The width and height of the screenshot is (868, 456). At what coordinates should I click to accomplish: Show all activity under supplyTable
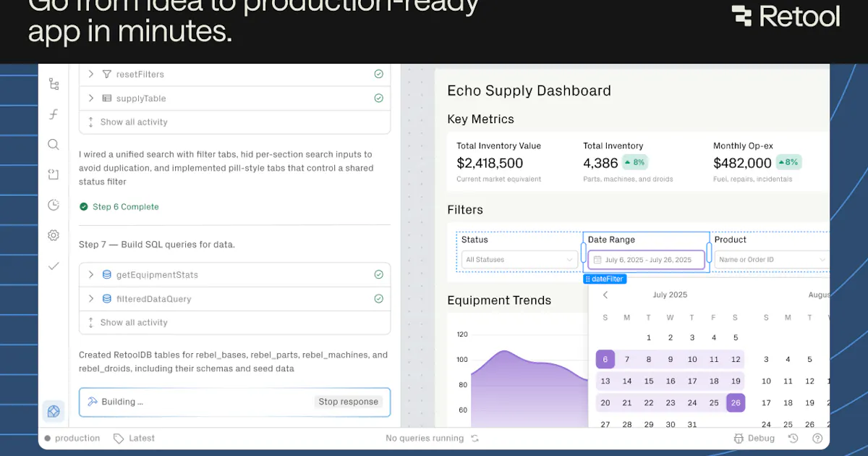click(134, 122)
